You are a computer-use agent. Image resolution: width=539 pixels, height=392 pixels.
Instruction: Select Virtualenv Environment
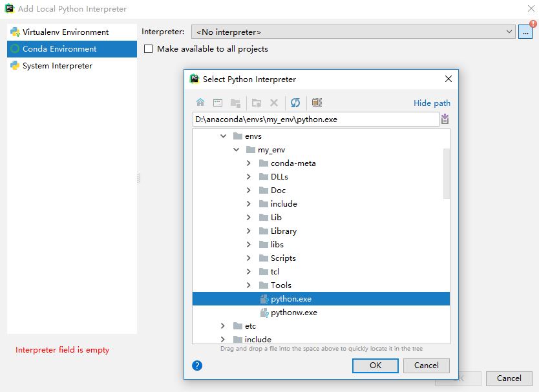tap(72, 32)
